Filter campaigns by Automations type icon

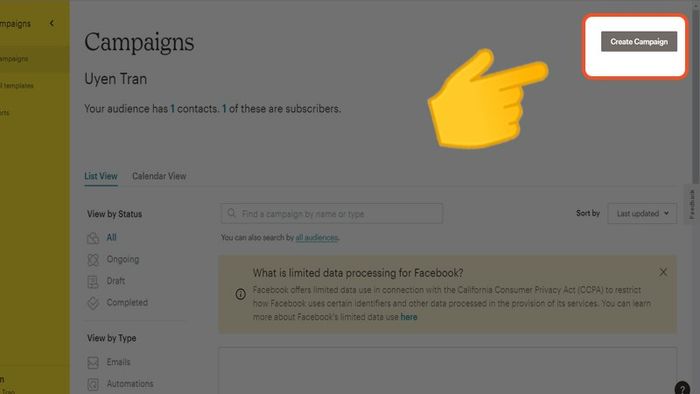(x=93, y=384)
